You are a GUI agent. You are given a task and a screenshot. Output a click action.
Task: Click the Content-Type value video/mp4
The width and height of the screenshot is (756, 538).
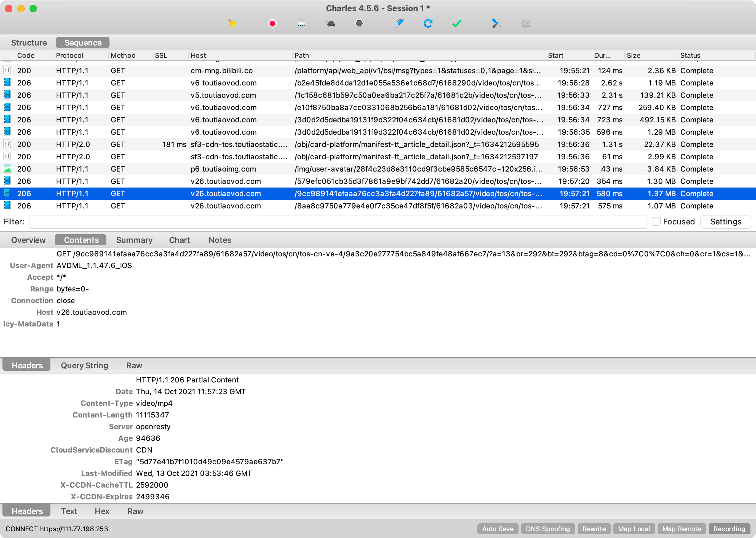154,403
